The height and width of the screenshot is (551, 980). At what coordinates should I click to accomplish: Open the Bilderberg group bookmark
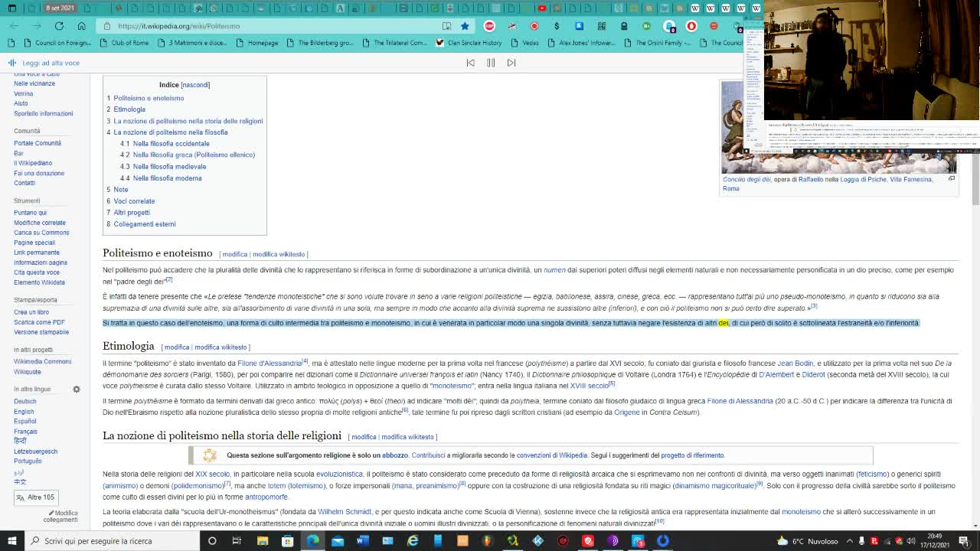coord(320,43)
